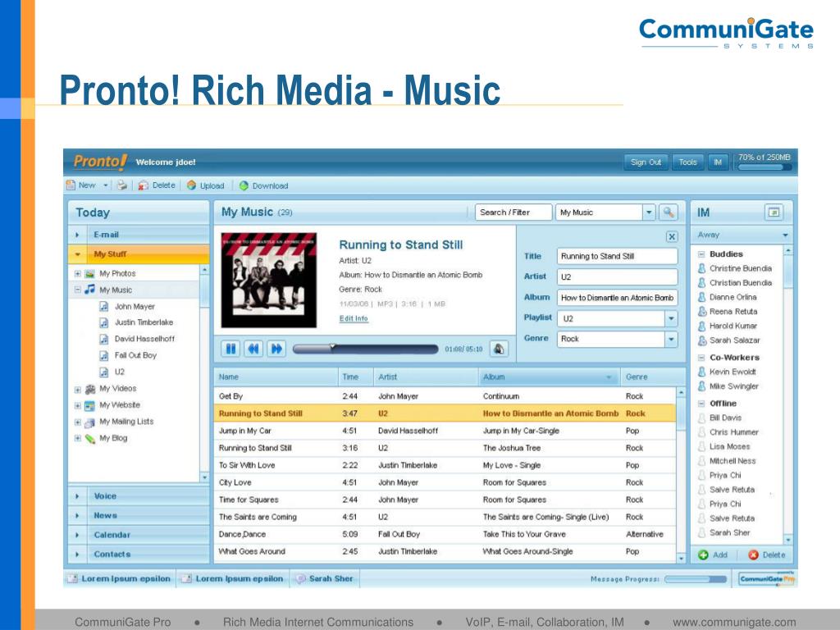Viewport: 840px width, 630px height.
Task: Click the Edit Info link
Action: pos(354,318)
